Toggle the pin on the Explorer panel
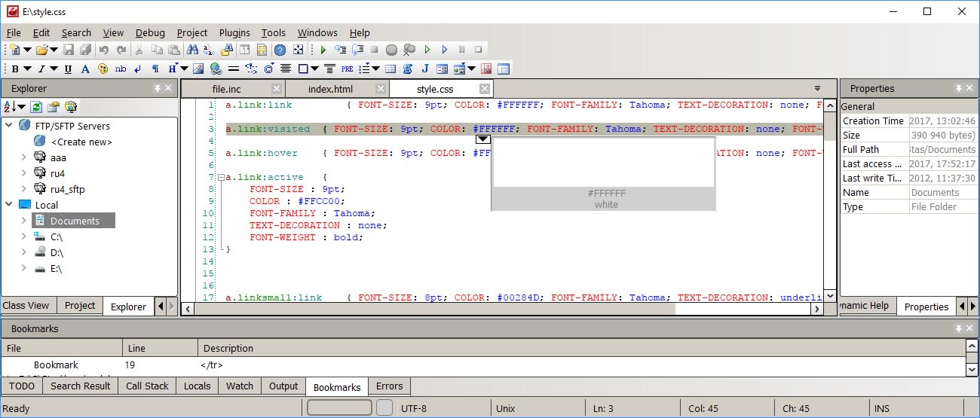Screen dimensions: 980x418 pos(157,89)
